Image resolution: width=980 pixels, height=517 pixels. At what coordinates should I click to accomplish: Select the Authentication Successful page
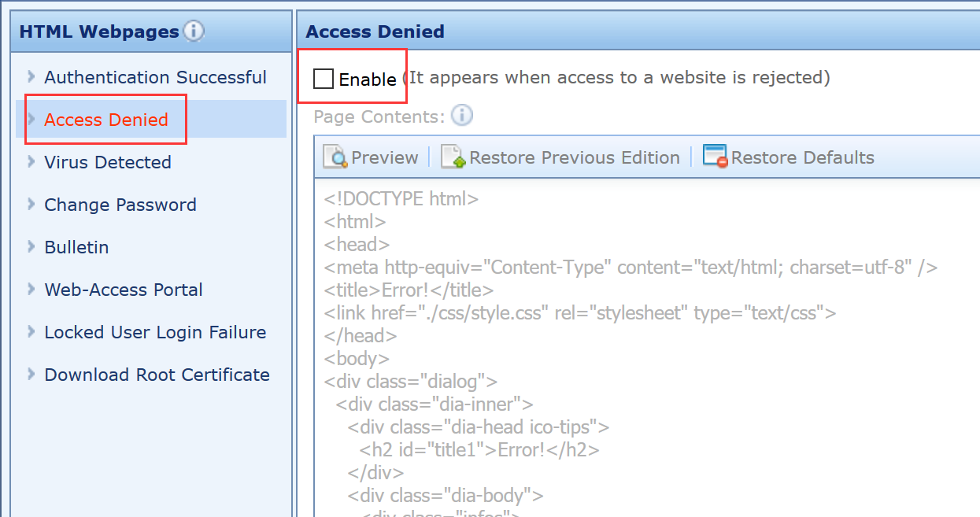tap(155, 77)
